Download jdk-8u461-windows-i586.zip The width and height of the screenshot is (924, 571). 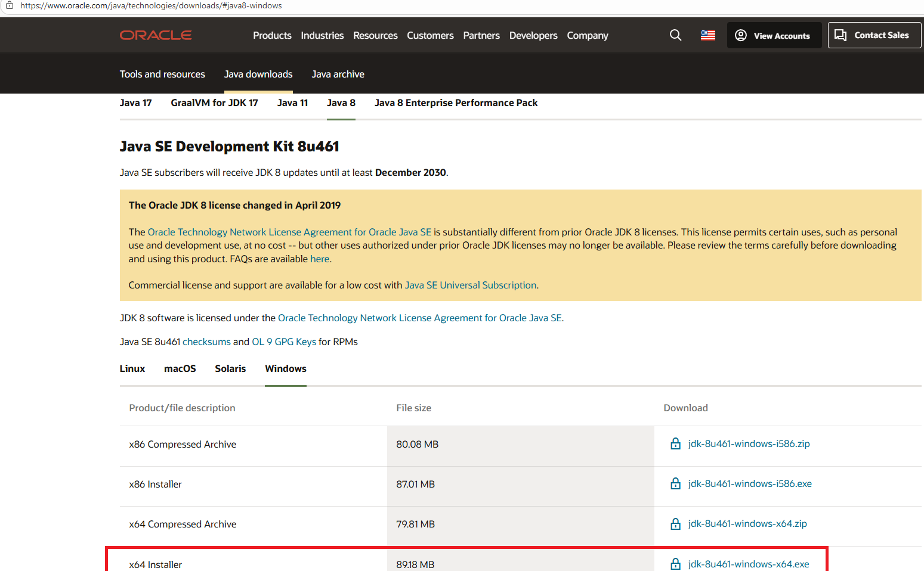(x=749, y=443)
